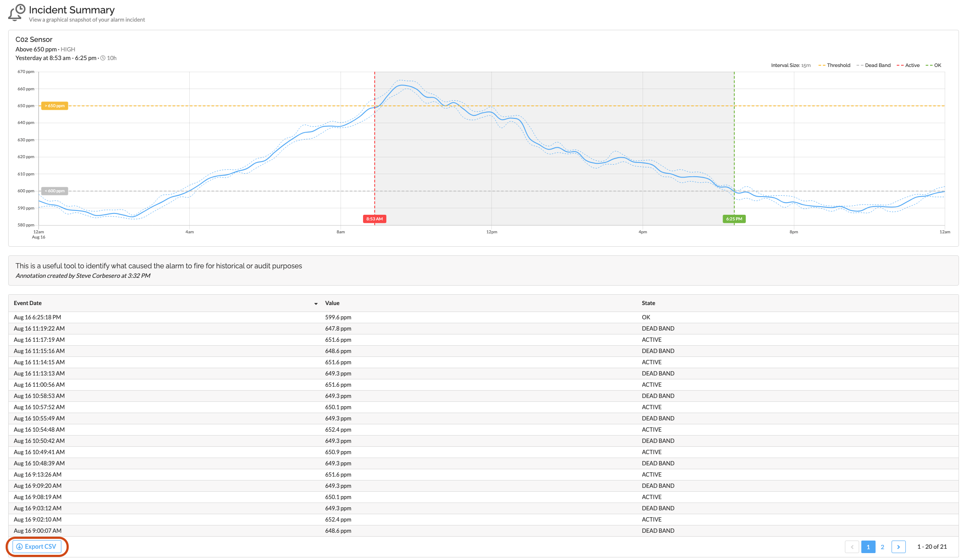Click the 8:53 AM active marker
This screenshot has width=962, height=560.
coord(374,219)
